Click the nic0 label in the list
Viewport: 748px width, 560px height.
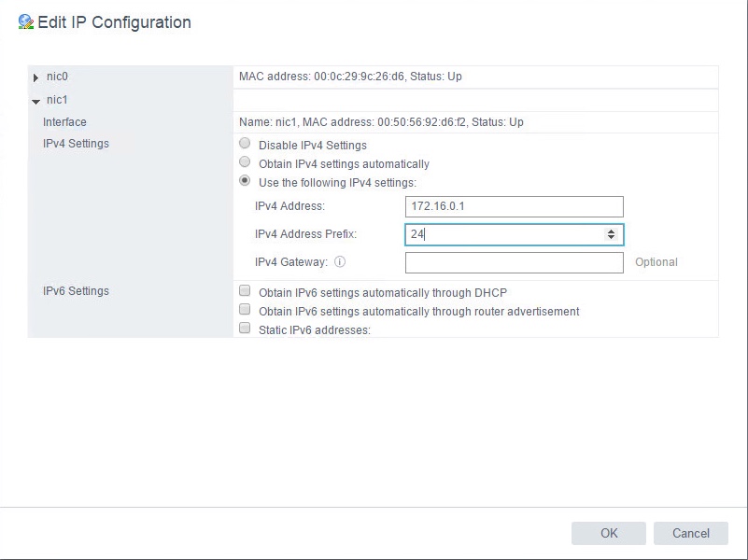(x=58, y=77)
